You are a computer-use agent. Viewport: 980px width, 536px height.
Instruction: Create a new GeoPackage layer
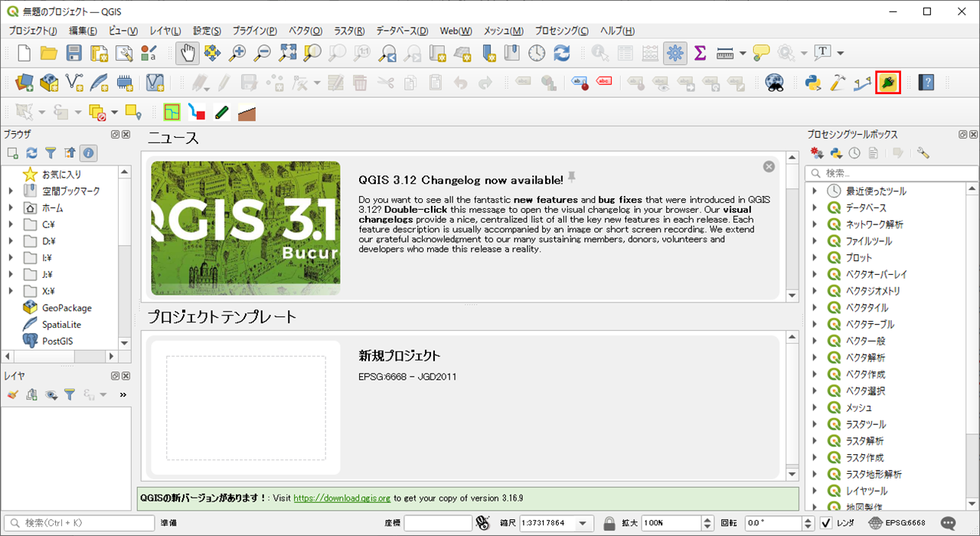49,82
